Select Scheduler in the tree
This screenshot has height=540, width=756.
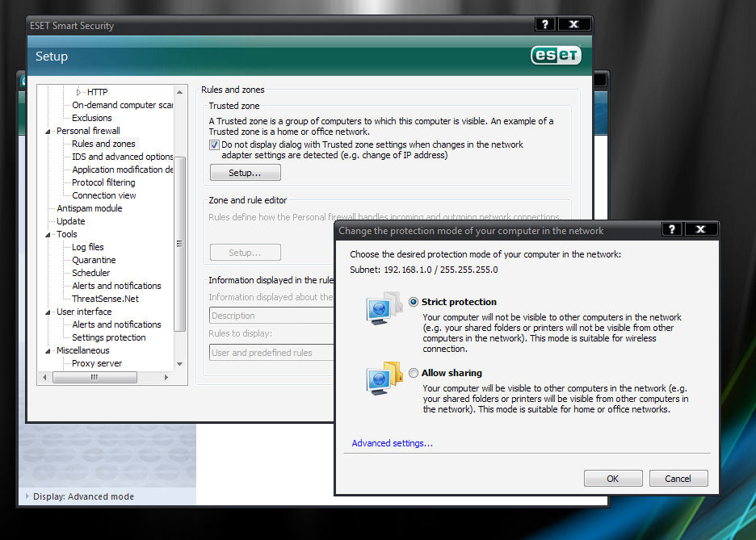pos(90,273)
